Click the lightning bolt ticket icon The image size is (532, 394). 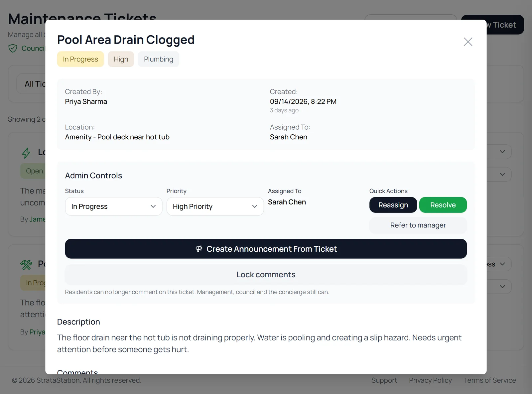click(x=26, y=153)
